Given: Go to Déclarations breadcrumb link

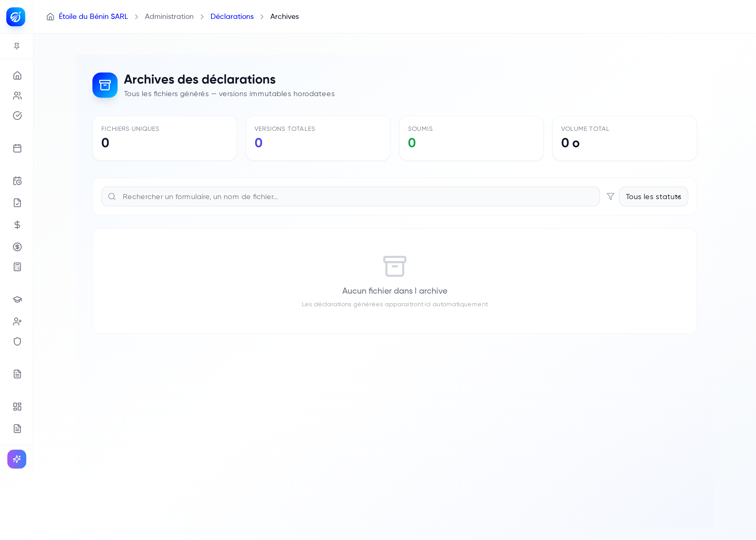Looking at the screenshot, I should (x=232, y=17).
